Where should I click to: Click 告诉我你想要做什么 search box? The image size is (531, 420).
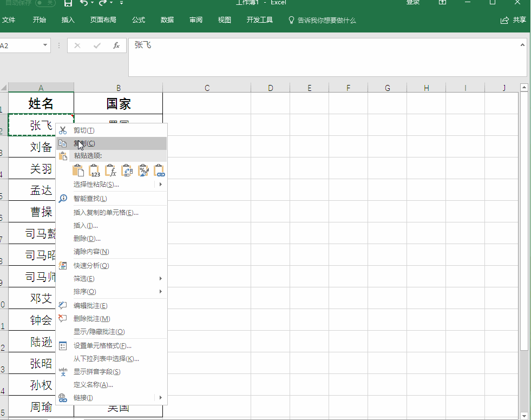click(x=327, y=21)
